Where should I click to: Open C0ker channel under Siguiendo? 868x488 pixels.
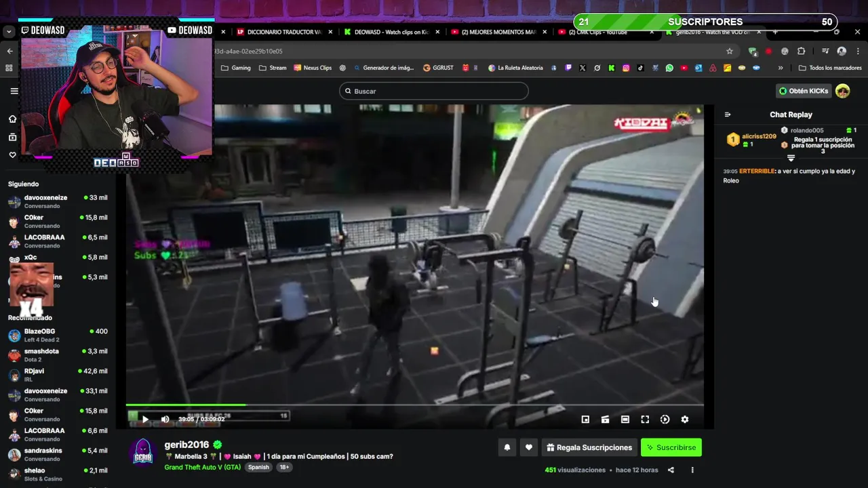click(58, 222)
